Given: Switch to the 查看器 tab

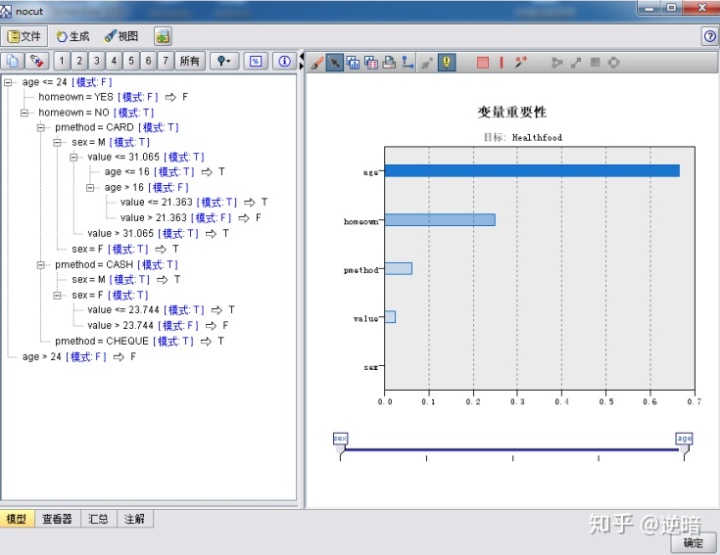Looking at the screenshot, I should pyautogui.click(x=57, y=519).
